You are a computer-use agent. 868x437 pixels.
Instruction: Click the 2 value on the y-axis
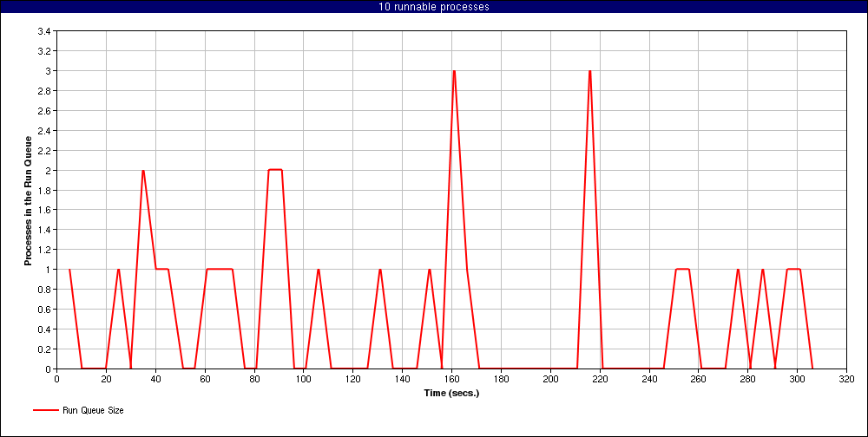click(x=49, y=170)
